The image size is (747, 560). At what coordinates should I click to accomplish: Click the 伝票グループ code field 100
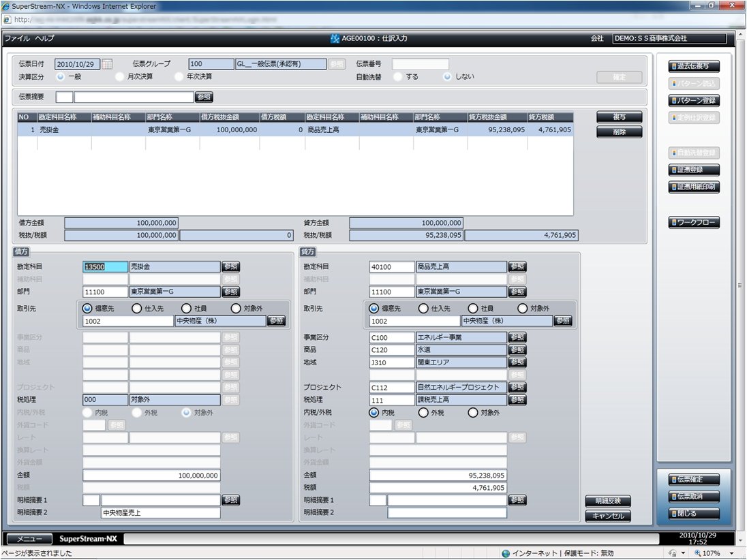point(211,64)
